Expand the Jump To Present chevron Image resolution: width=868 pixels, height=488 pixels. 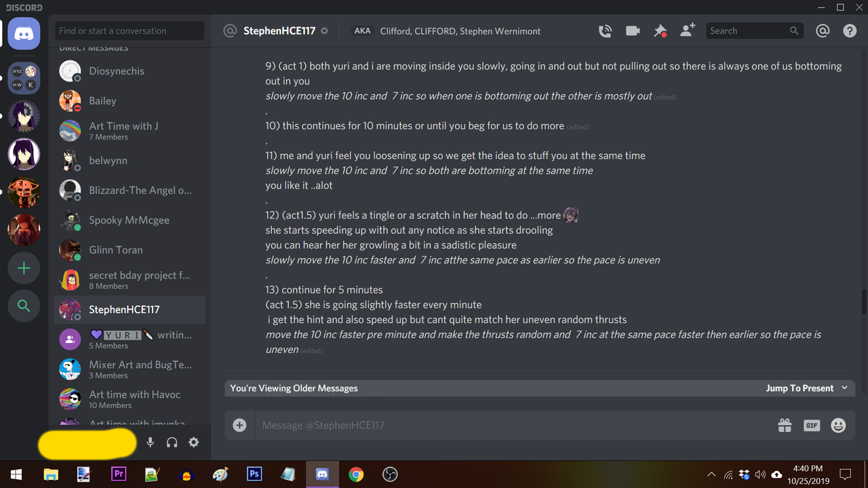click(x=844, y=388)
